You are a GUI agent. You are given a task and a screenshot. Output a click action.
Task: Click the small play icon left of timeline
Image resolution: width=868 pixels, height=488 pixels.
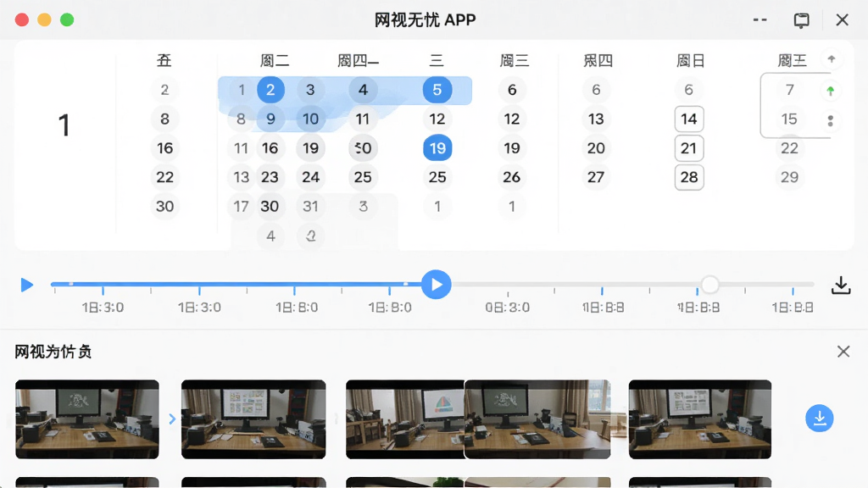26,285
